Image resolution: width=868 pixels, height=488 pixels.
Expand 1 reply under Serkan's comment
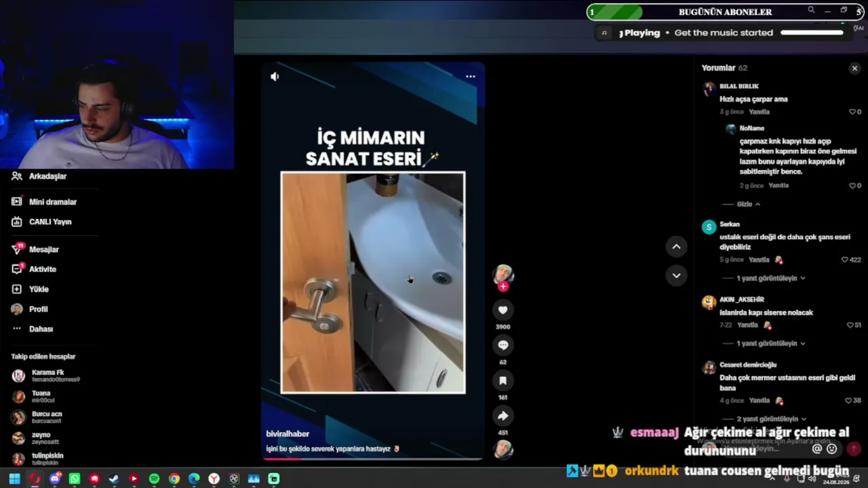pyautogui.click(x=770, y=279)
